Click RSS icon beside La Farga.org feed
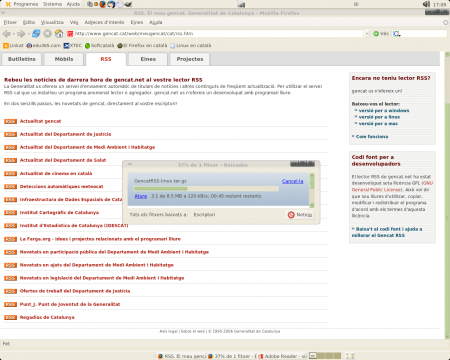The width and height of the screenshot is (450, 360). (10, 239)
